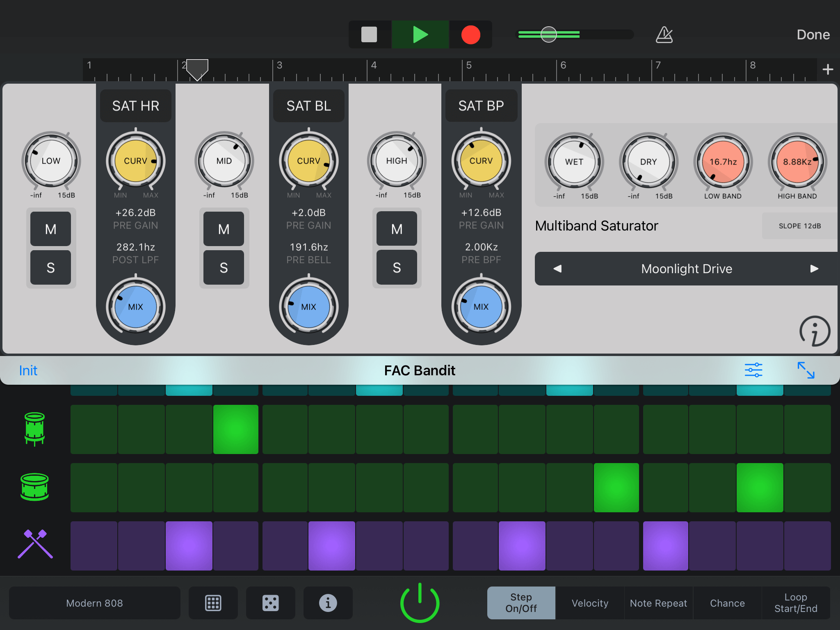Click bar 5 on the timeline ruler

coord(469,65)
